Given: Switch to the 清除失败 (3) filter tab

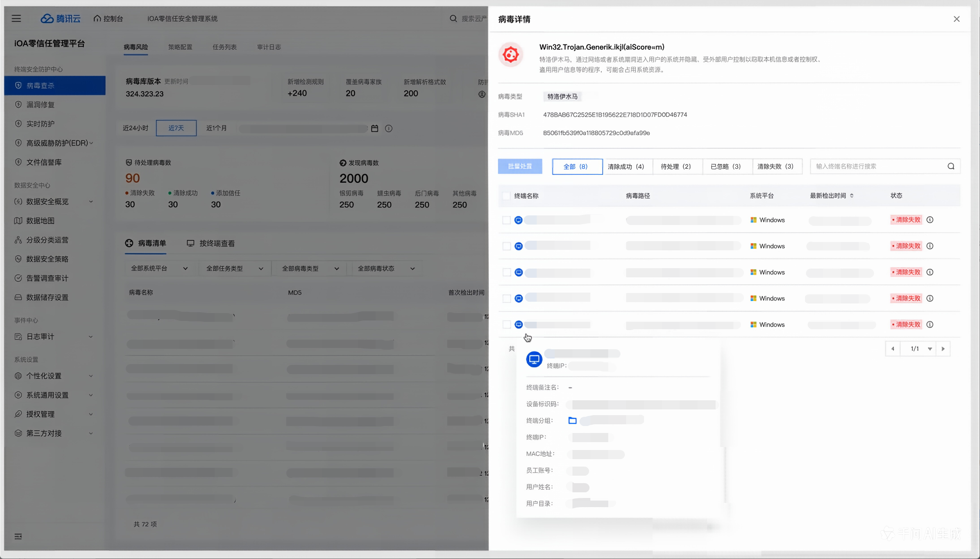Looking at the screenshot, I should (777, 167).
